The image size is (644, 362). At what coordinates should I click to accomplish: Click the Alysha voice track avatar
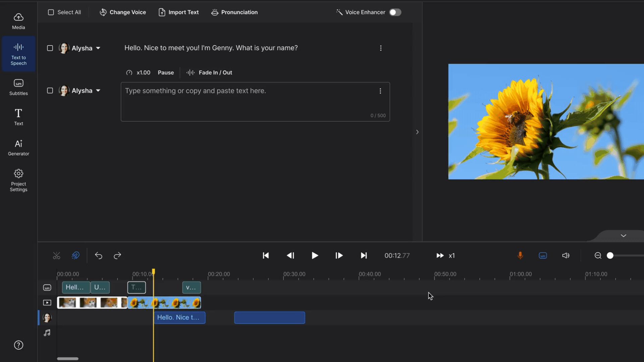pyautogui.click(x=47, y=318)
